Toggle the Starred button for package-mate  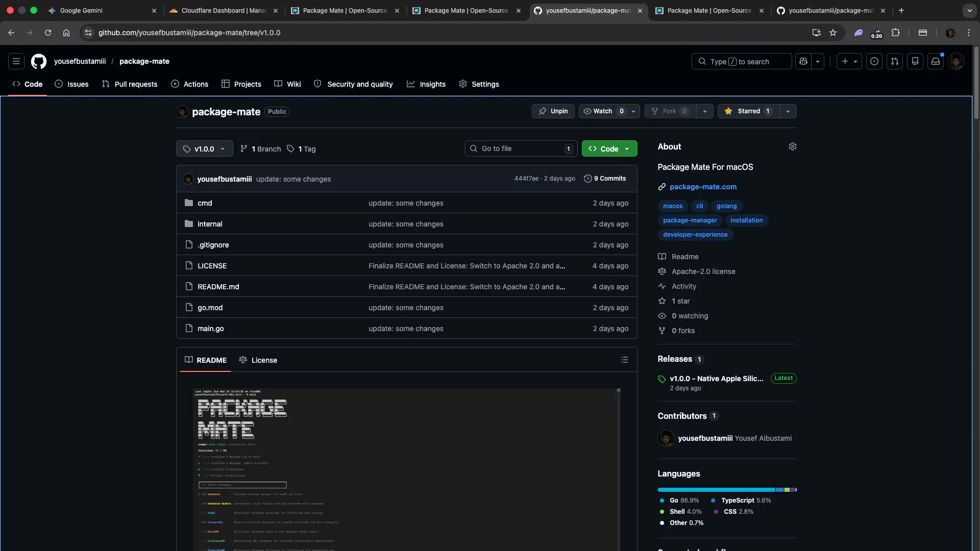pos(748,111)
